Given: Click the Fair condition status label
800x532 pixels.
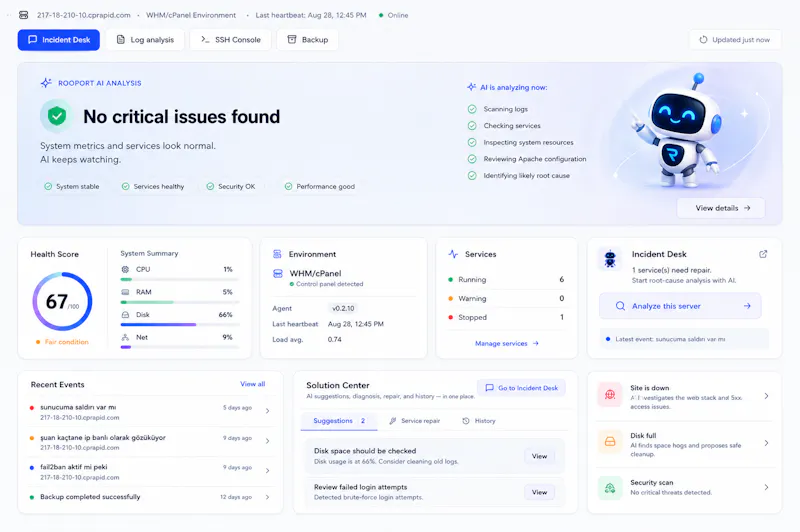Looking at the screenshot, I should click(x=62, y=342).
